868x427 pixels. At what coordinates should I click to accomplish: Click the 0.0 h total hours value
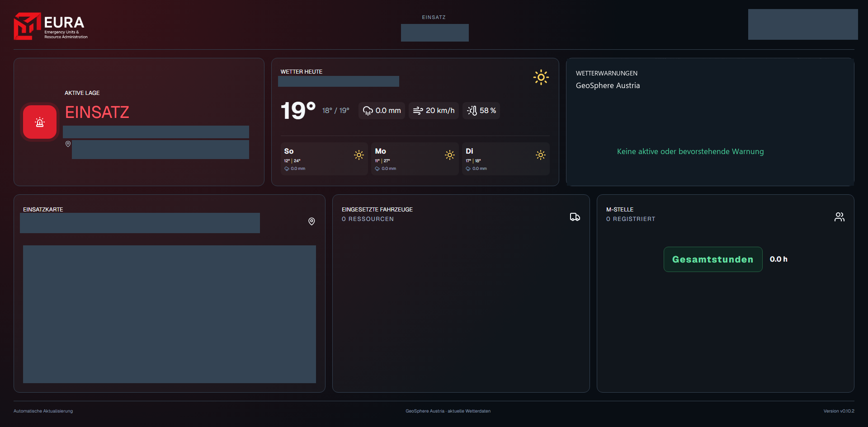[778, 259]
